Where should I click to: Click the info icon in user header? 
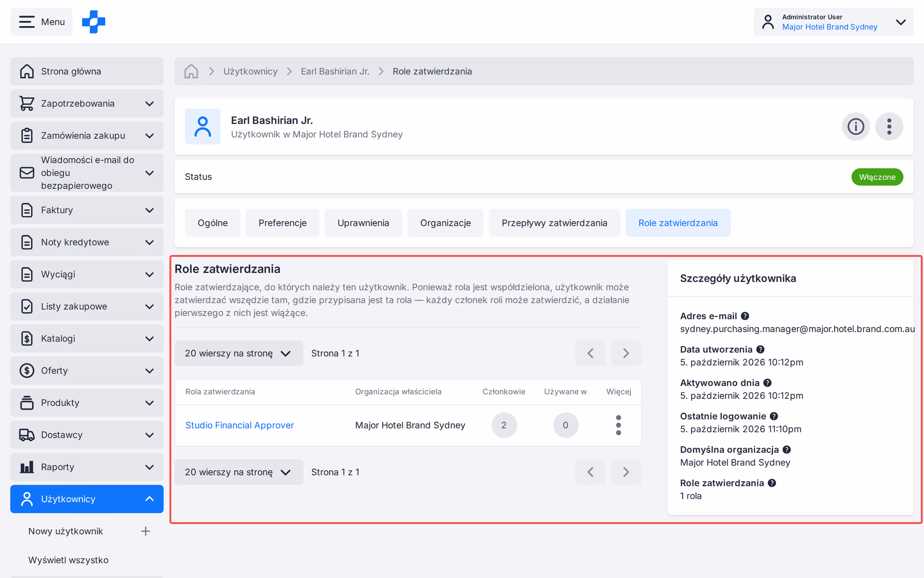(856, 127)
